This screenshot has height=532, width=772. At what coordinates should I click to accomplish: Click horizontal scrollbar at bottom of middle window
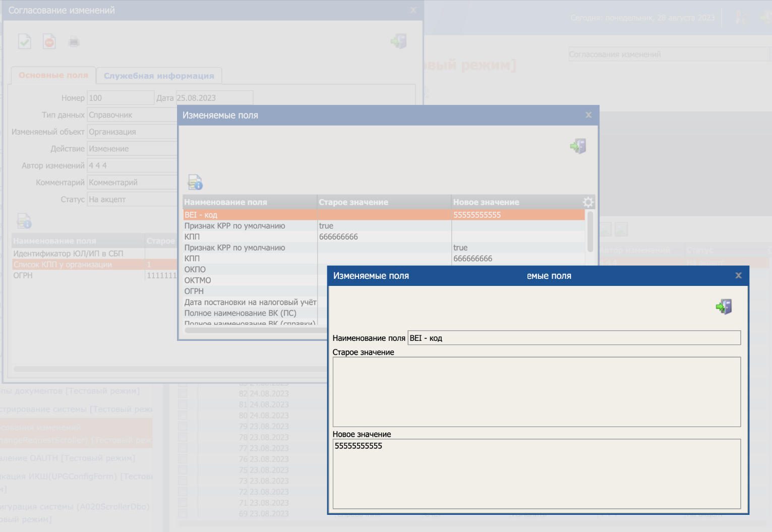[x=256, y=330]
